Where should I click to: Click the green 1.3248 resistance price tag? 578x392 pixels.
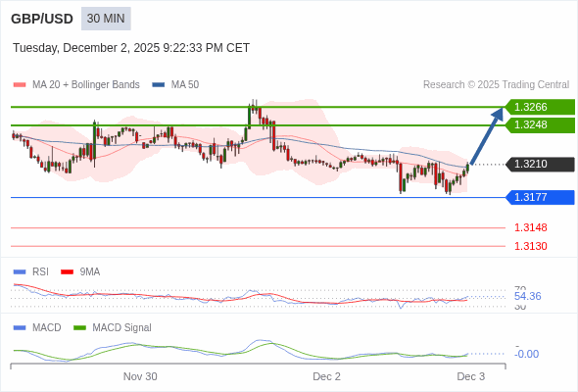[540, 125]
